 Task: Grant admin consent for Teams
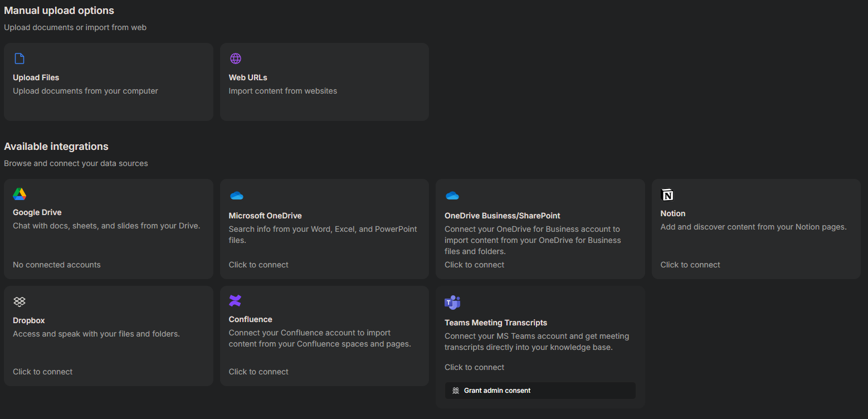540,391
